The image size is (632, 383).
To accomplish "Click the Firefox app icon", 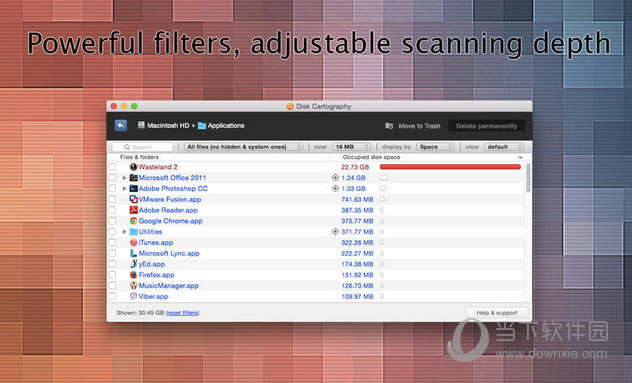I will click(x=133, y=275).
